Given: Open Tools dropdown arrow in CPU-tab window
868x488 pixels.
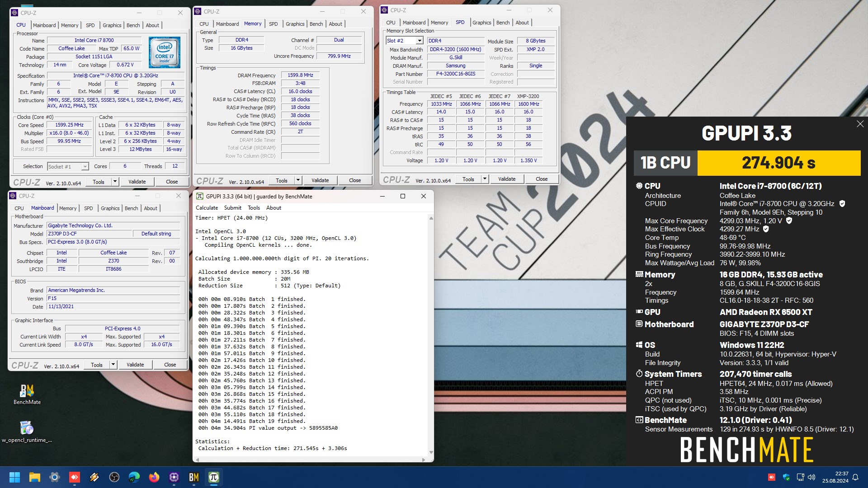Looking at the screenshot, I should (x=115, y=182).
